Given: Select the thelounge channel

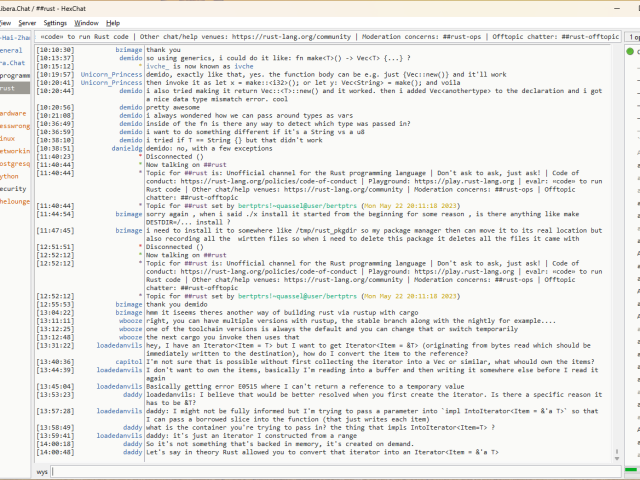Looking at the screenshot, I should pos(14,200).
